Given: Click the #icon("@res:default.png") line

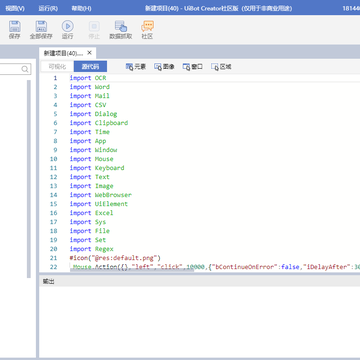Looking at the screenshot, I should click(x=115, y=258).
